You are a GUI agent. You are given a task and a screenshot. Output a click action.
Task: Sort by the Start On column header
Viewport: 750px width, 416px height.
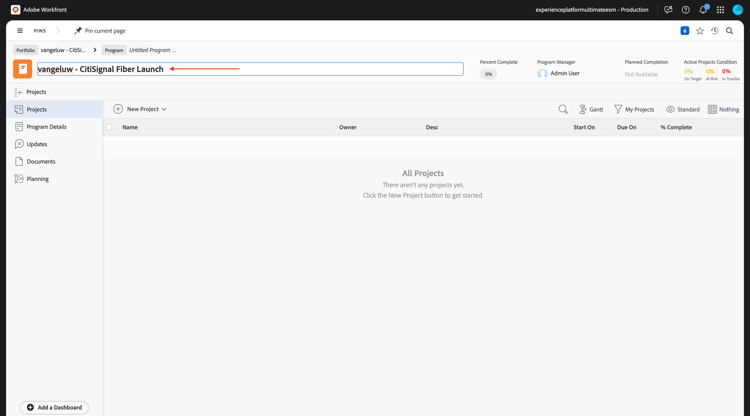(x=584, y=127)
